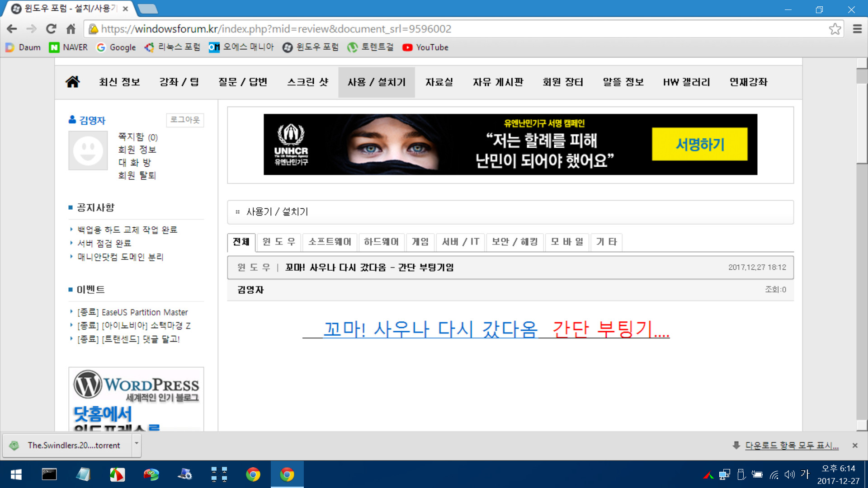Click the WordPress advertisement banner

(x=136, y=399)
